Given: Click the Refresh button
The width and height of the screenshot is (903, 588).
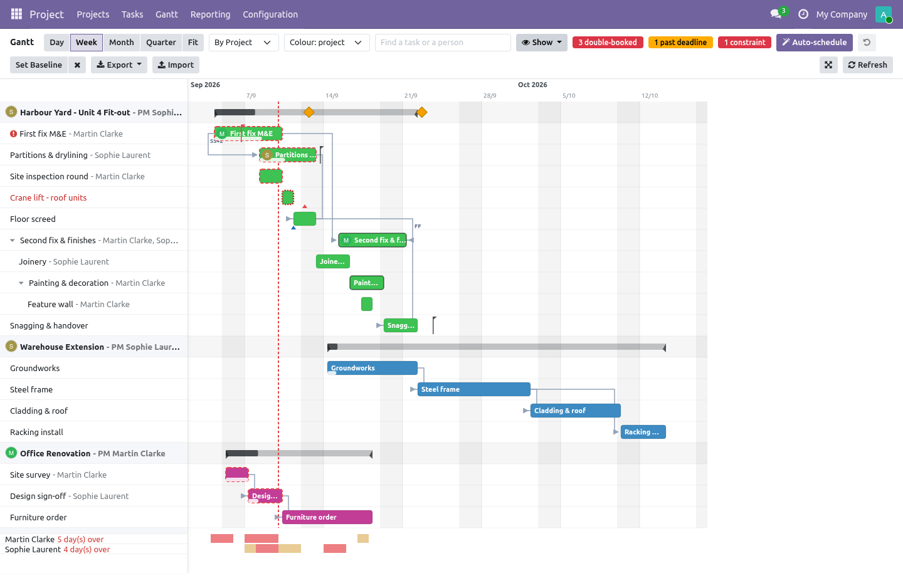Looking at the screenshot, I should (868, 65).
